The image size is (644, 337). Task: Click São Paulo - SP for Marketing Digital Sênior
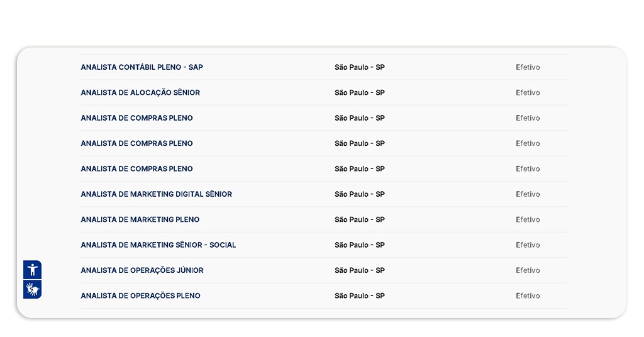pos(359,194)
